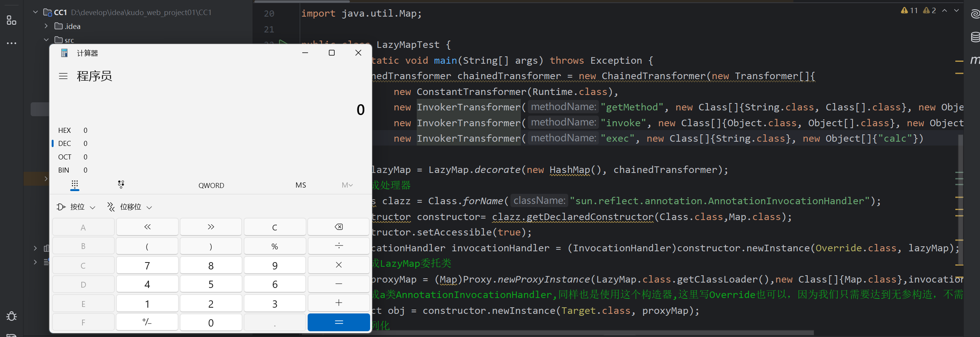Click the open parenthesis key
Image resolution: width=980 pixels, height=337 pixels.
(147, 246)
